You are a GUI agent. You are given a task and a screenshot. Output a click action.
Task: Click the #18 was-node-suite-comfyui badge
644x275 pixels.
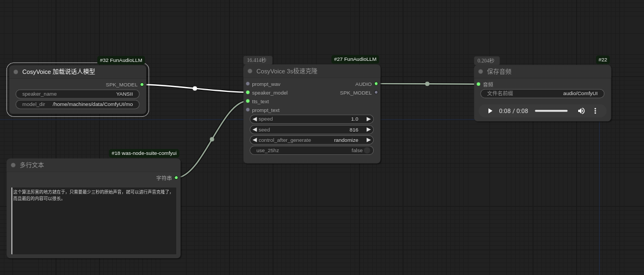click(144, 153)
